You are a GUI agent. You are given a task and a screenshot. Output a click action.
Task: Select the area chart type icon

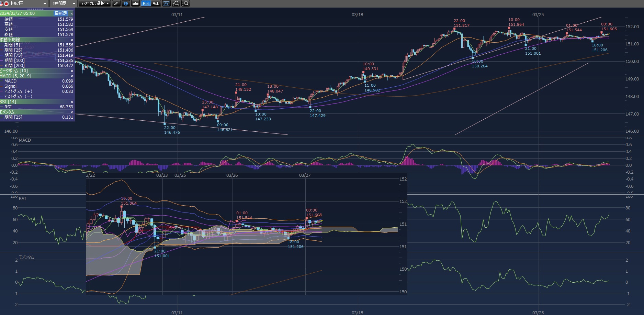[135, 3]
